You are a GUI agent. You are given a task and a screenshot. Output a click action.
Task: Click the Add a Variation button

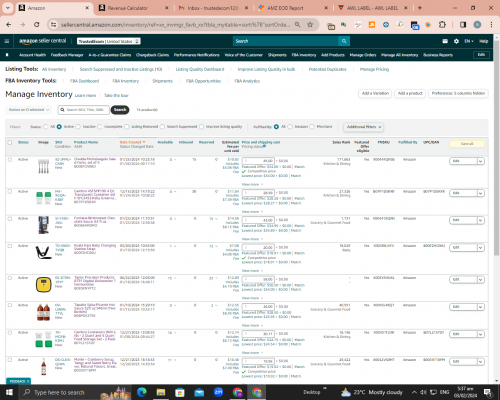coord(375,94)
